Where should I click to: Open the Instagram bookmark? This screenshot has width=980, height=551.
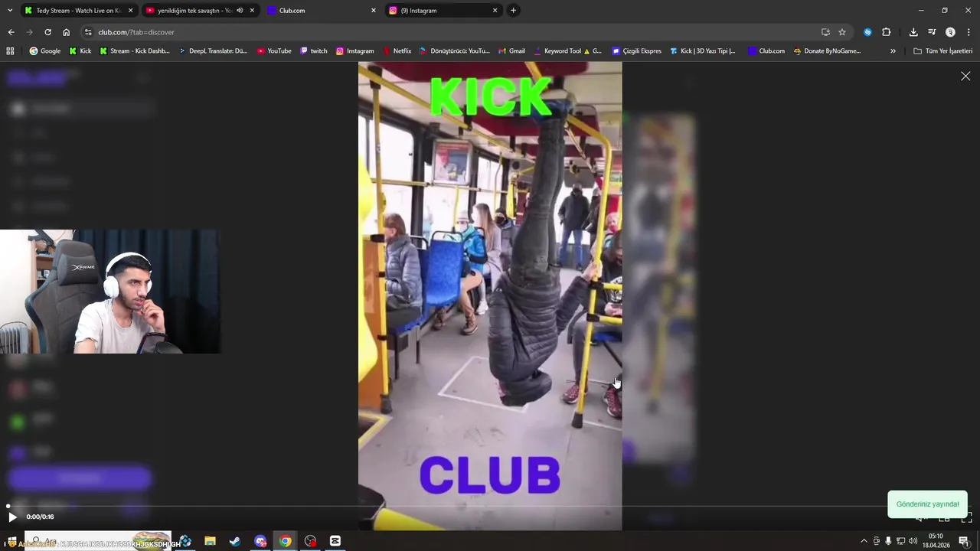click(355, 51)
